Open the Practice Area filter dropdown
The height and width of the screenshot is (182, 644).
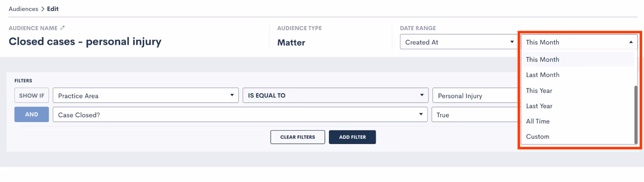tap(146, 96)
